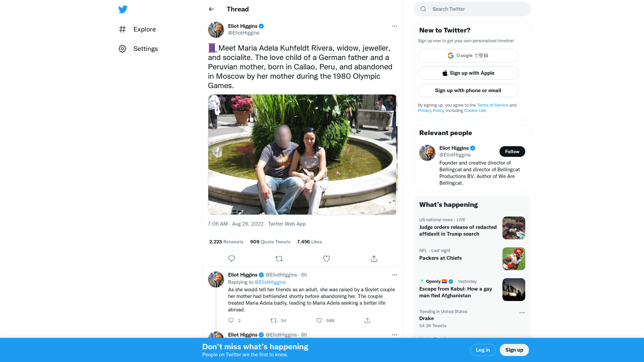The height and width of the screenshot is (362, 644).
Task: Open more options on the first reply
Action: click(x=394, y=275)
